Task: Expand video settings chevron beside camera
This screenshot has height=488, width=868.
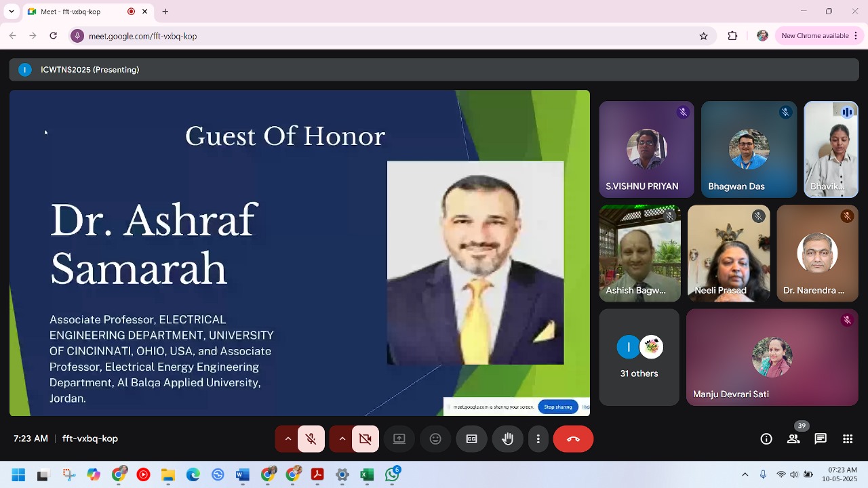Action: [x=342, y=439]
